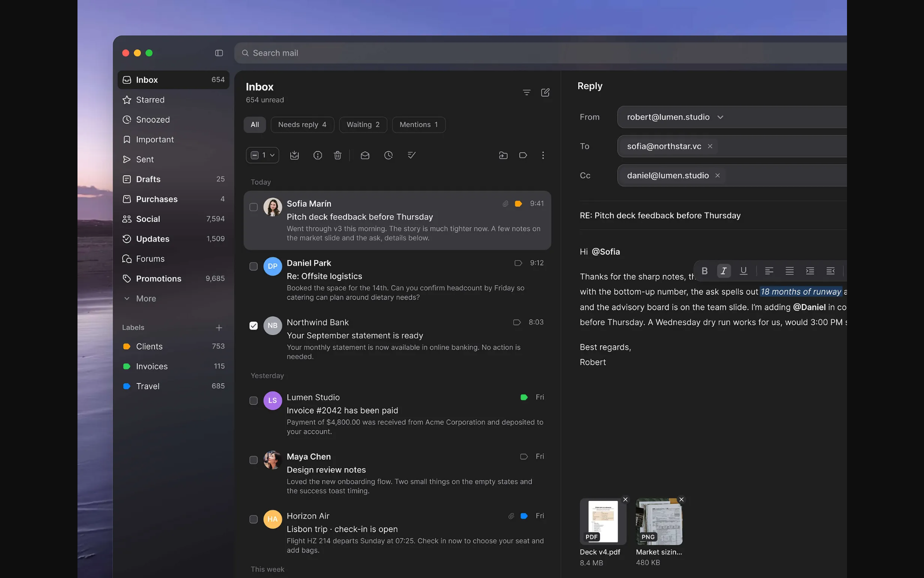Add selected message to tasks

pyautogui.click(x=411, y=155)
